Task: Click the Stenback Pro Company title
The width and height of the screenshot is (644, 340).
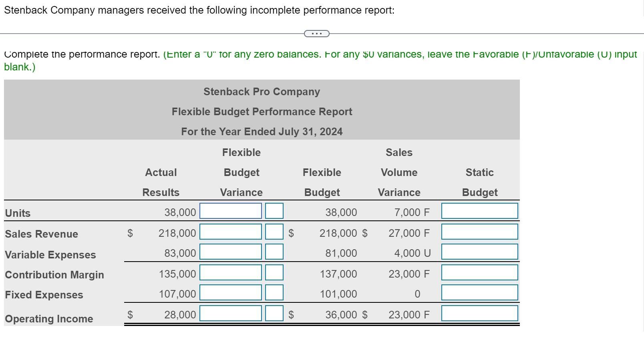Action: (262, 92)
